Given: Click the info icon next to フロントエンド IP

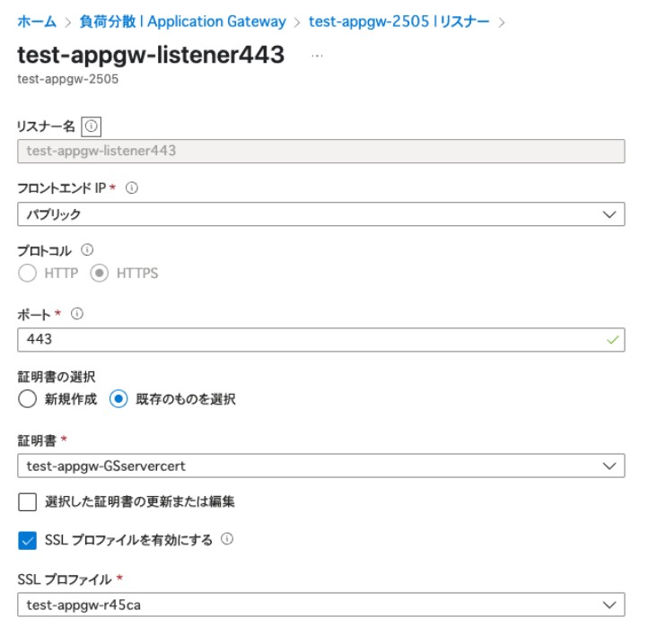Looking at the screenshot, I should tap(131, 188).
